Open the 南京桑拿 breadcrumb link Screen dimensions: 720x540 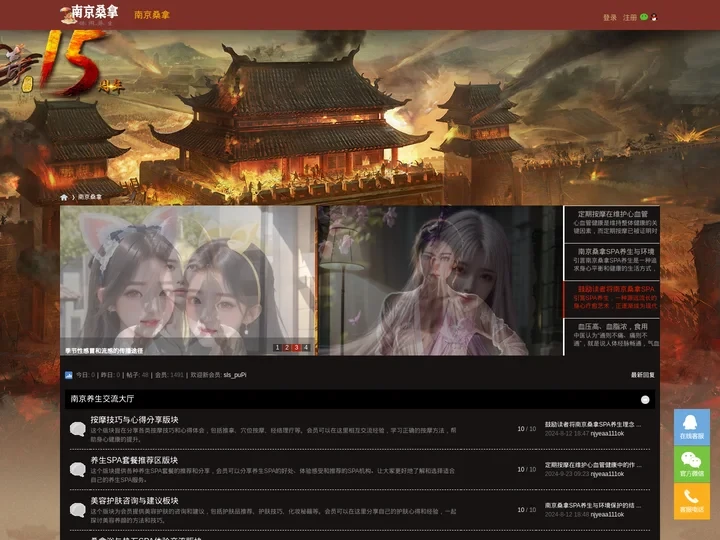90,197
